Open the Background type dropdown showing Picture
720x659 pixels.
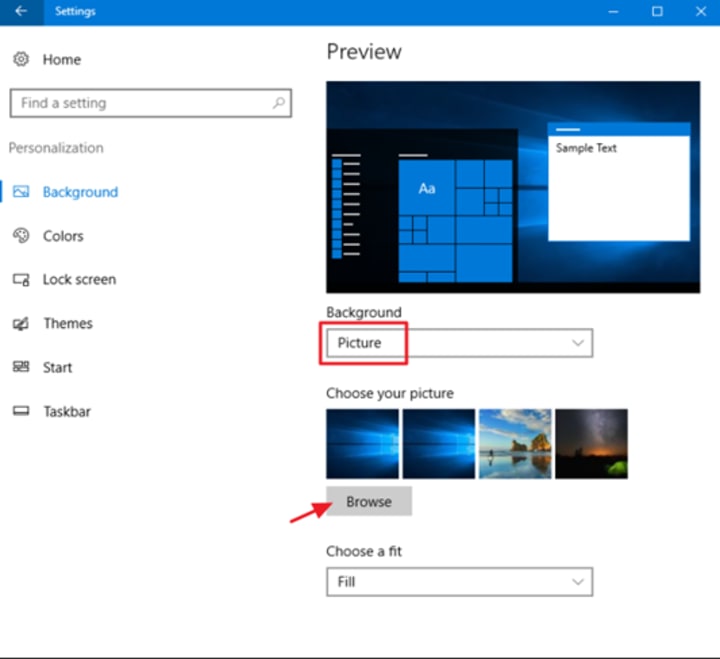(x=460, y=343)
